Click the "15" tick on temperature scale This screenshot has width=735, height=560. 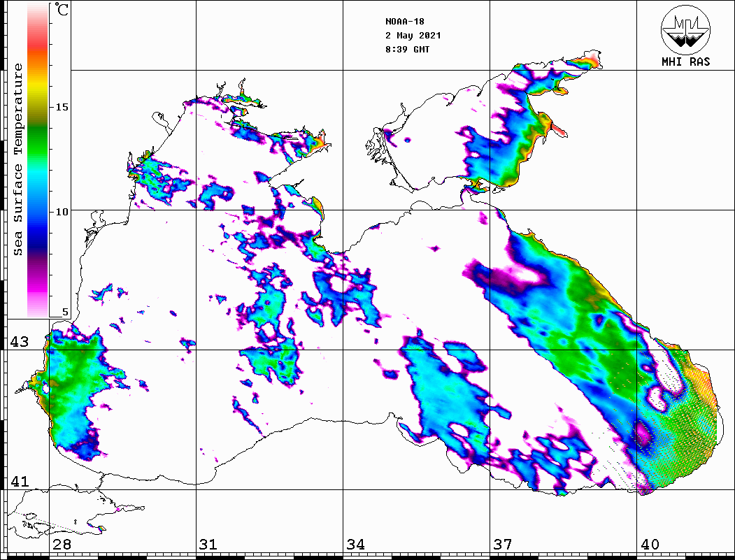click(62, 107)
